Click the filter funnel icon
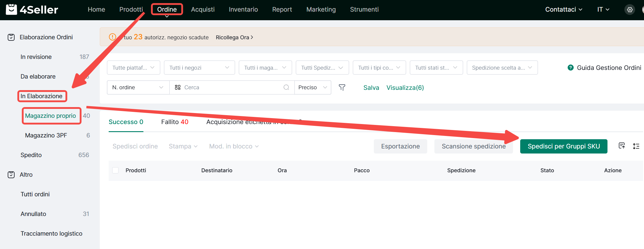The image size is (644, 249). coord(342,87)
